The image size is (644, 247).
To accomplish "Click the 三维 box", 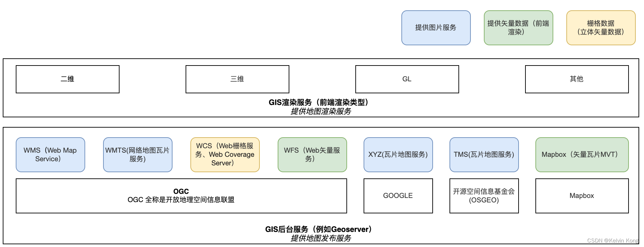I will pos(237,79).
